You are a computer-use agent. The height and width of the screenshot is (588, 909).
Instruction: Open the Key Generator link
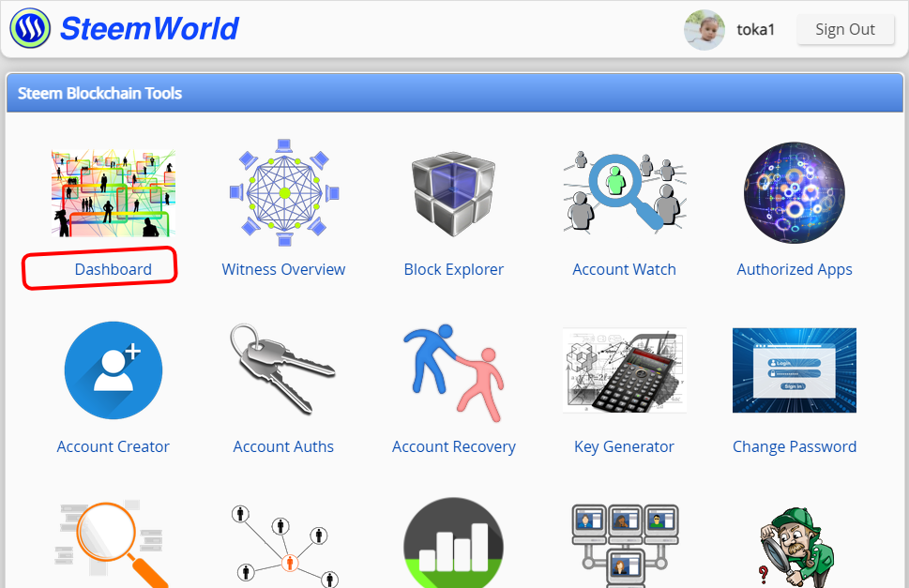tap(625, 446)
